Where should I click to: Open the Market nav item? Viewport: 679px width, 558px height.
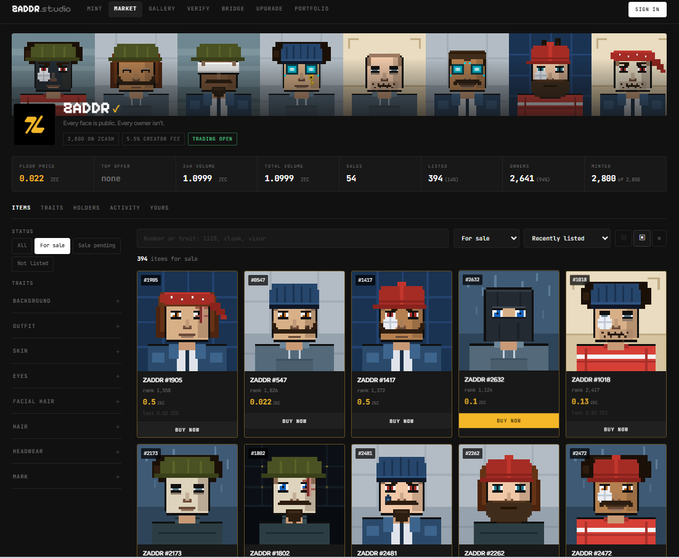pos(125,9)
